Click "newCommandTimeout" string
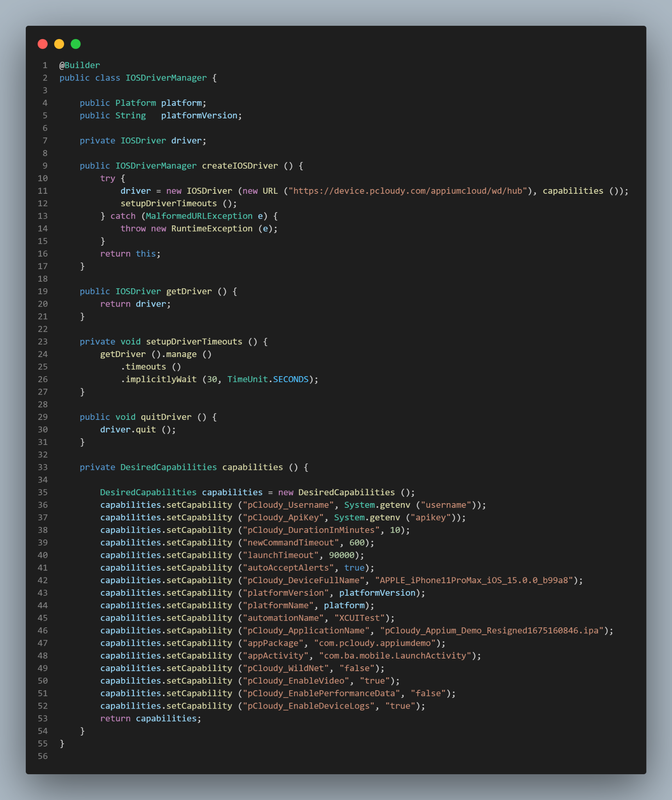 [x=291, y=543]
